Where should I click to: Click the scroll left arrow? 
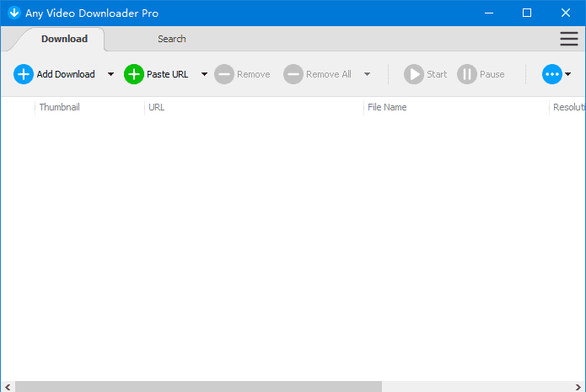8,387
